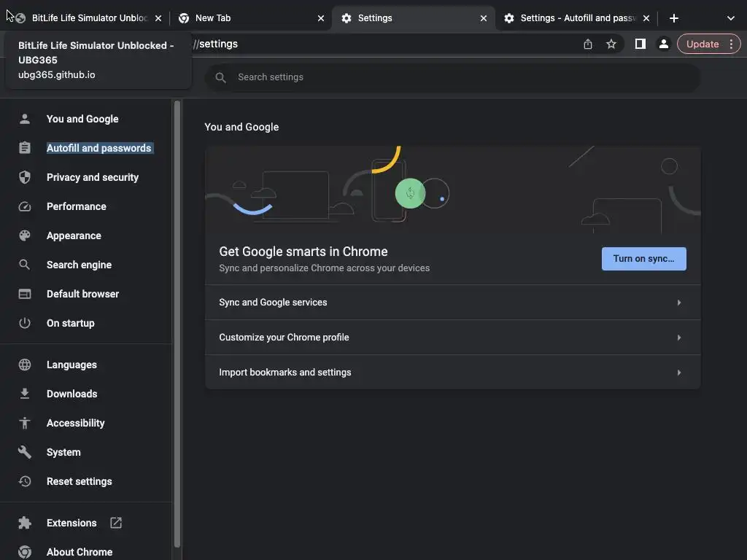Click the Appearance palette icon

(x=25, y=236)
